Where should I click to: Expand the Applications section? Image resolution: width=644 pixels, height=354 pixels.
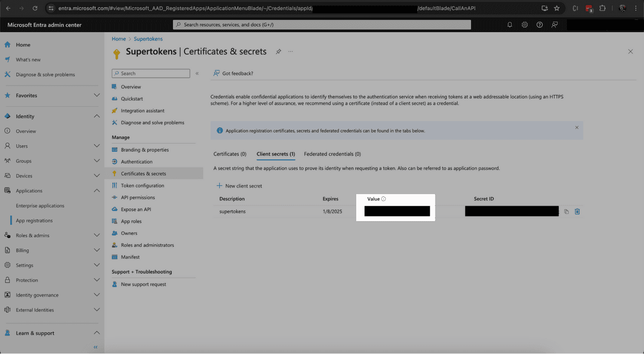97,191
